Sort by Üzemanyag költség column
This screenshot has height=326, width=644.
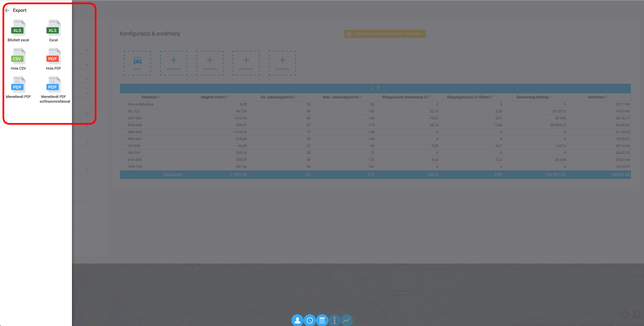(532, 97)
